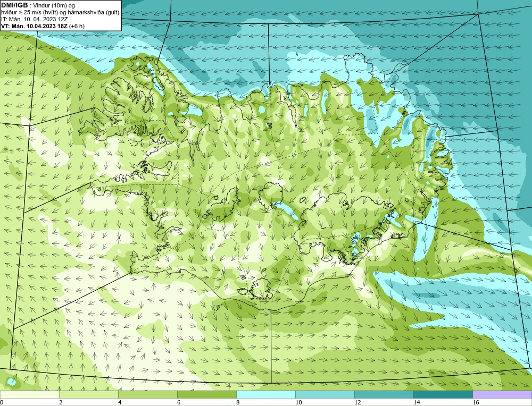Click the scale label '8'
The height and width of the screenshot is (406, 532).
tap(238, 402)
